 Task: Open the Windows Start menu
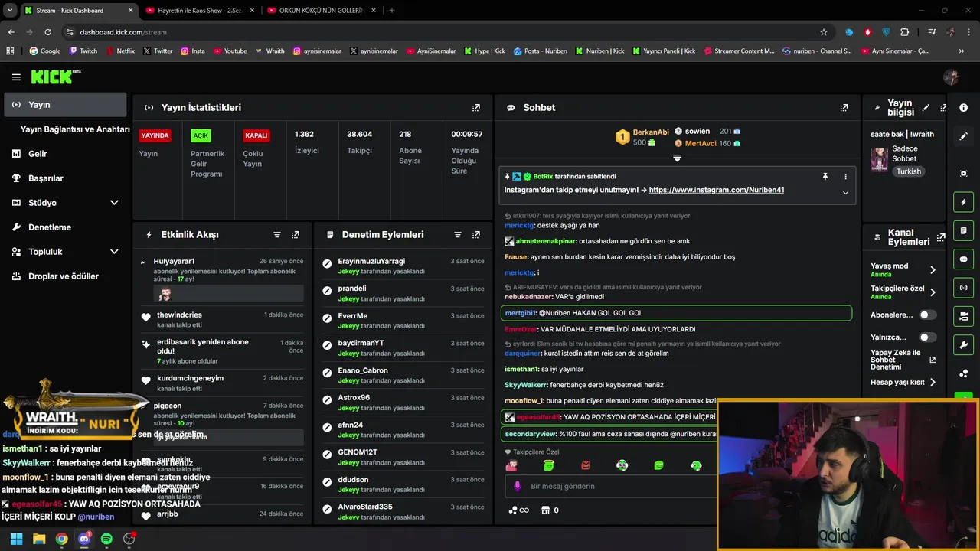[x=16, y=539]
